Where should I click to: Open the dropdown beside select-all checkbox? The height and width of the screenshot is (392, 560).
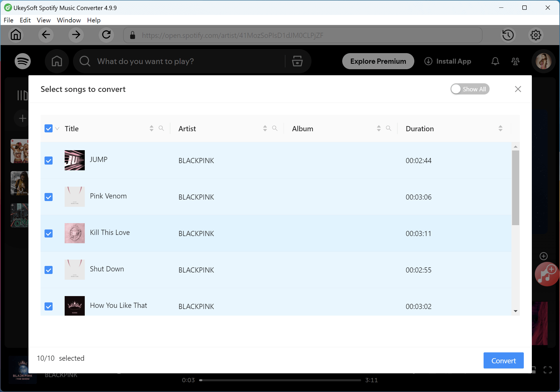click(57, 129)
